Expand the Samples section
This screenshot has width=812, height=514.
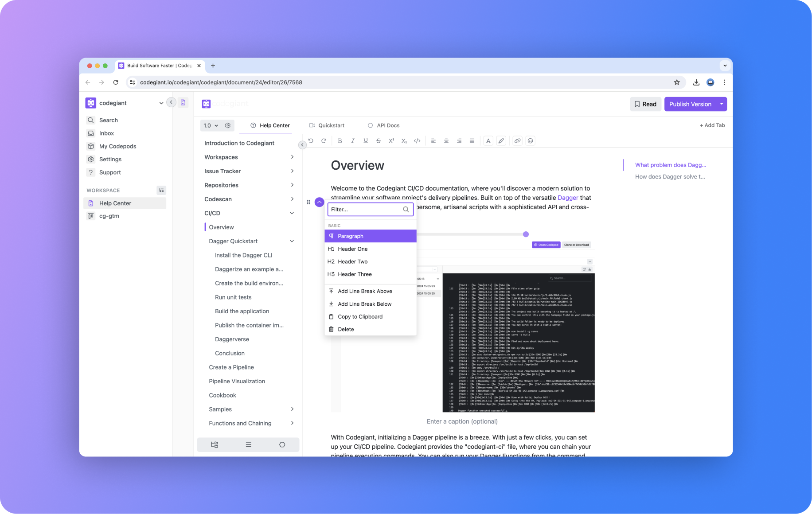pyautogui.click(x=292, y=409)
